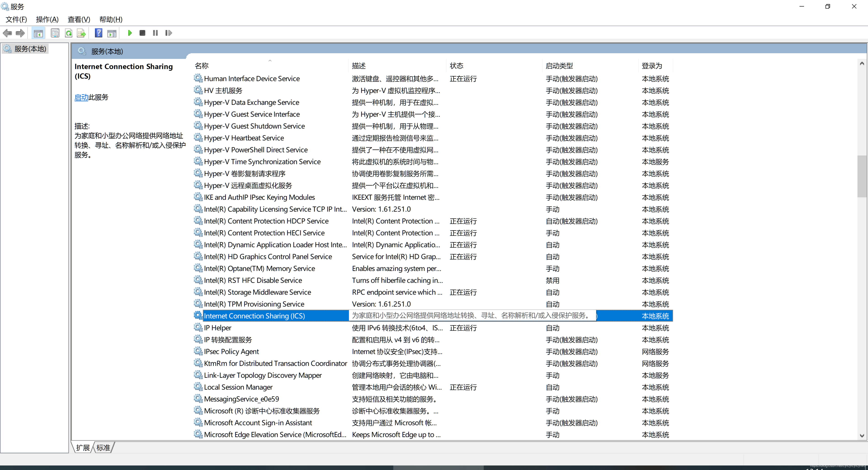Viewport: 868px width, 470px height.
Task: Switch to the 标准 tab
Action: click(x=103, y=447)
